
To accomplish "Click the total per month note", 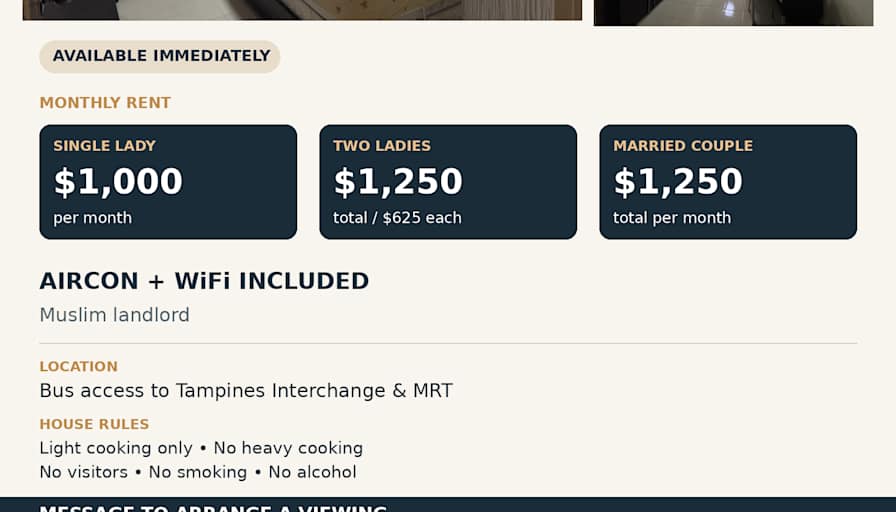I will [x=672, y=218].
